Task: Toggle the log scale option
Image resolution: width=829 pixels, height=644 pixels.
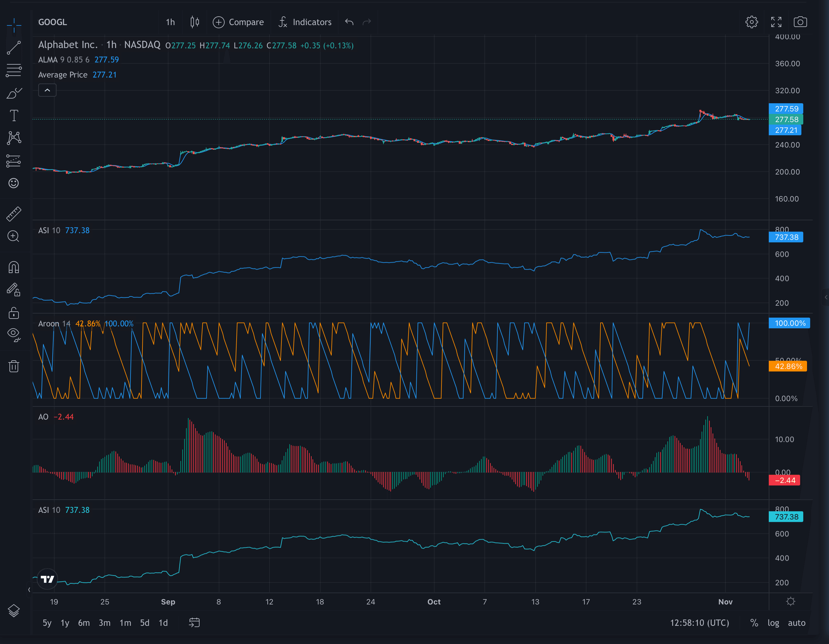Action: (773, 623)
